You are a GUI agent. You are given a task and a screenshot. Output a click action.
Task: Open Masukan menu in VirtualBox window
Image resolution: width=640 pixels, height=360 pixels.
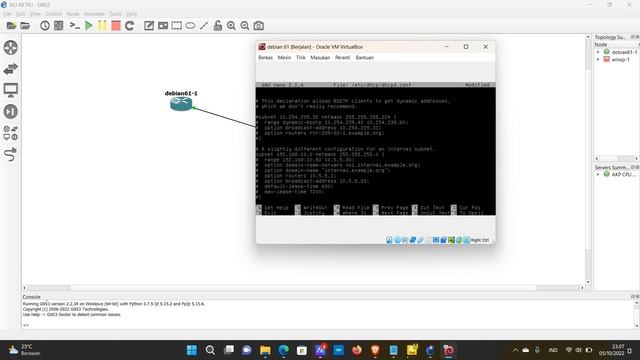tap(320, 58)
